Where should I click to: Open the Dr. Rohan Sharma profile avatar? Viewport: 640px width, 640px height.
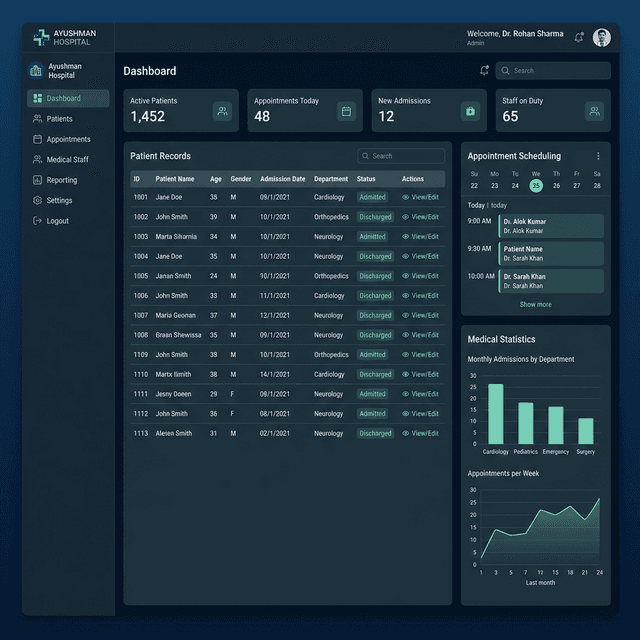click(602, 38)
